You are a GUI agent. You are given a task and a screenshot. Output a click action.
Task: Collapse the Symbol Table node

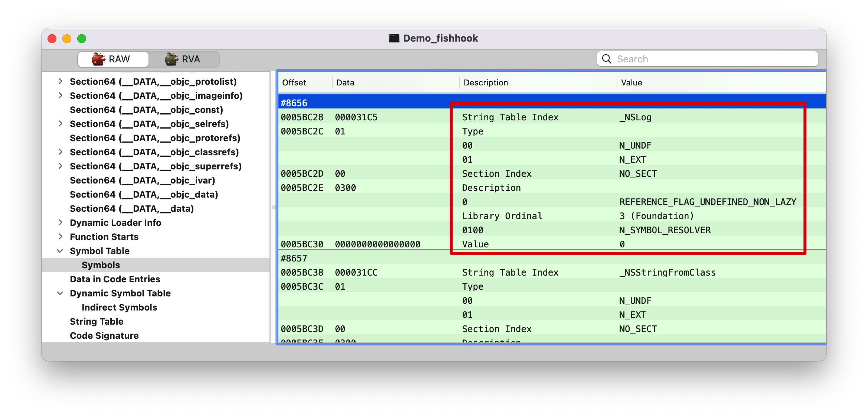tap(60, 251)
